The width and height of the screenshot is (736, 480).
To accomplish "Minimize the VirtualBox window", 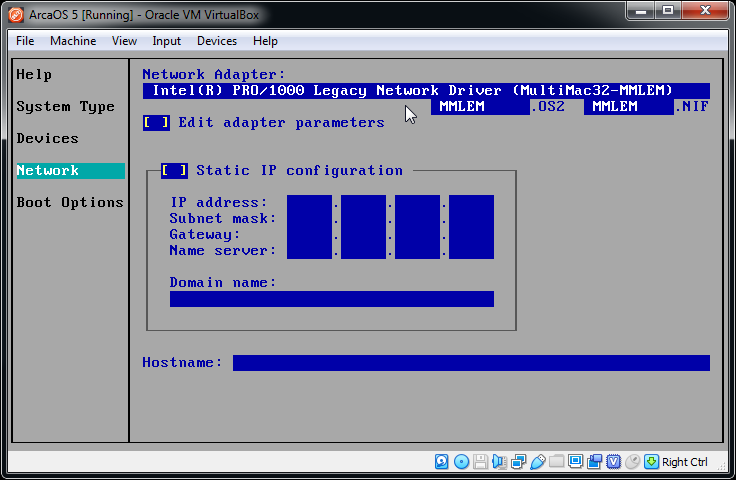I will point(641,11).
